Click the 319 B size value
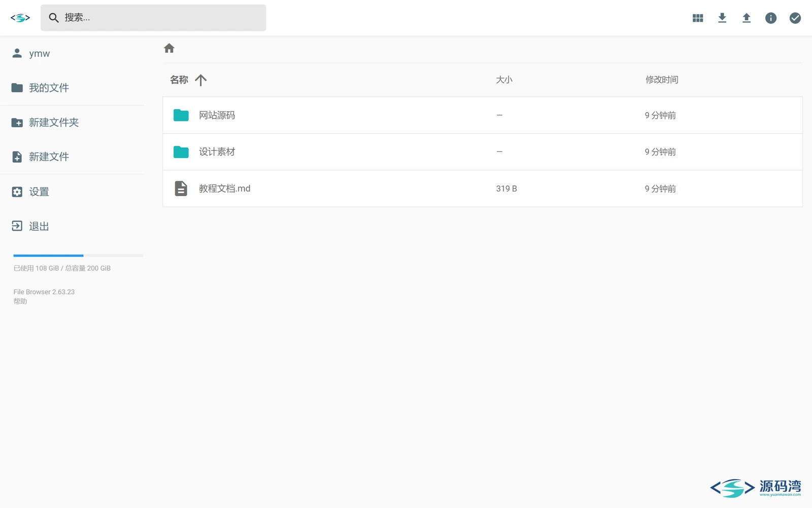The width and height of the screenshot is (812, 508). pyautogui.click(x=506, y=188)
